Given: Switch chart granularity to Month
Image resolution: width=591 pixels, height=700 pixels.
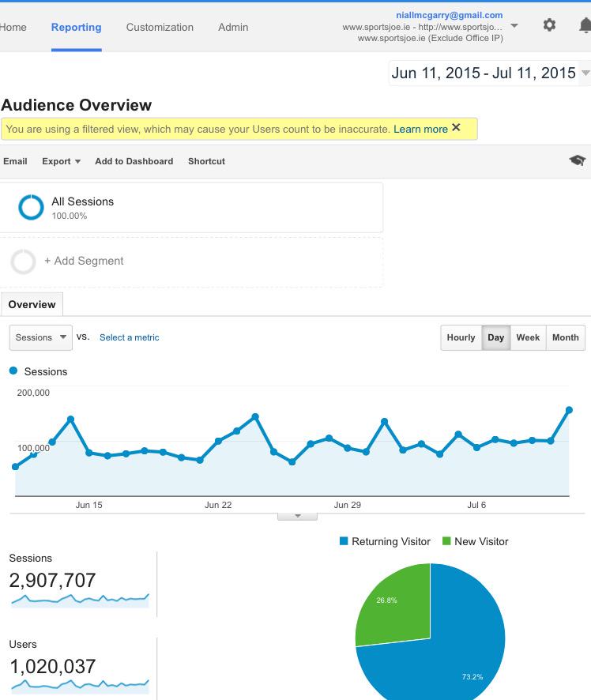Looking at the screenshot, I should pyautogui.click(x=566, y=337).
